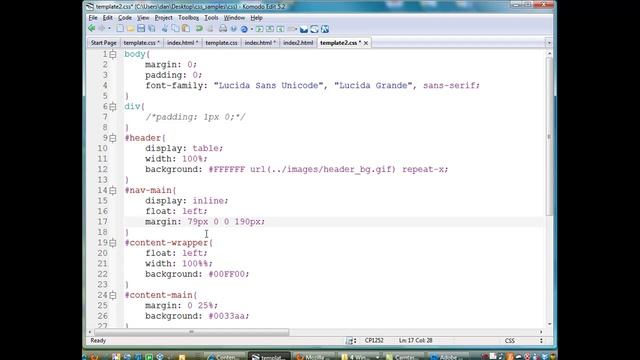640x360 pixels.
Task: Open the Adobe taskbar button
Action: pos(448,357)
